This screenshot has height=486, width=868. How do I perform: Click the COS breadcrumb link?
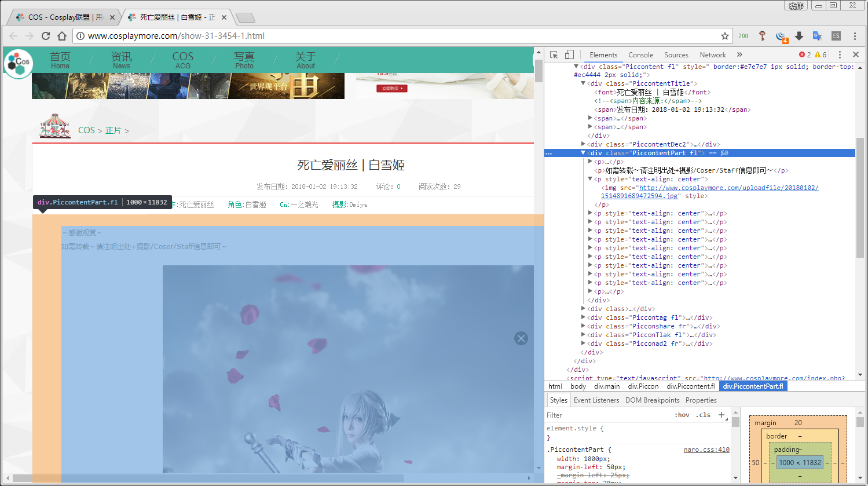pyautogui.click(x=86, y=130)
